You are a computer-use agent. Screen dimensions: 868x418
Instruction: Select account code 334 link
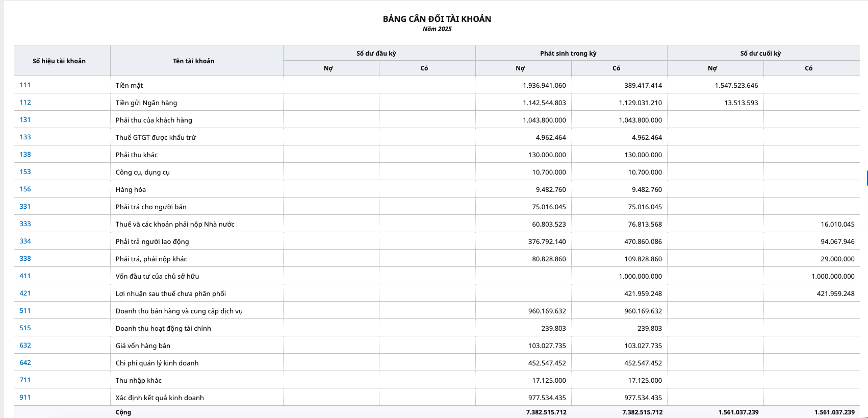[x=25, y=241]
